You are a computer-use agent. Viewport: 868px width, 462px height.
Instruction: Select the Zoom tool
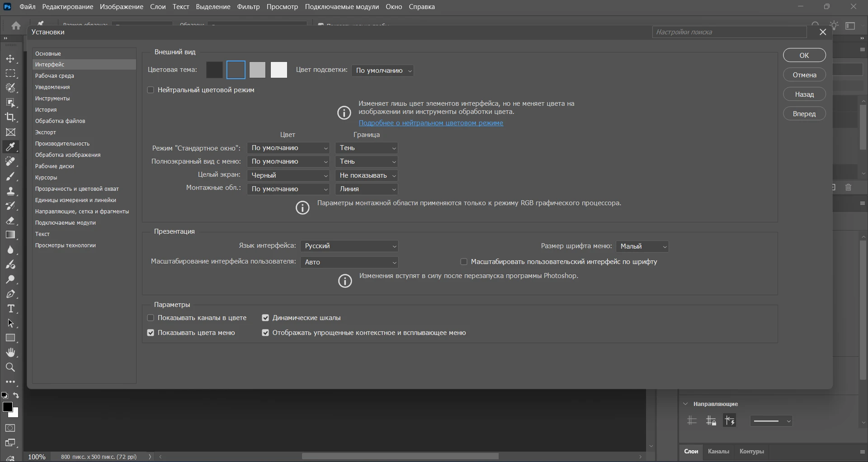click(10, 367)
